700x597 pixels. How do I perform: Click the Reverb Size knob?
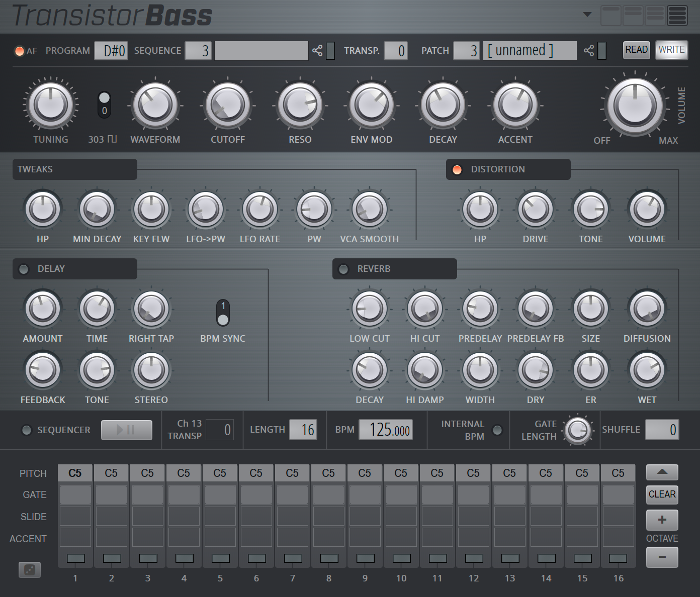click(x=591, y=309)
